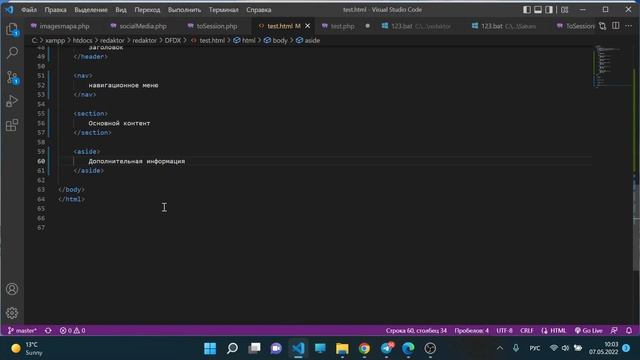Toggle bottom panel layout icon
Screen dimensions: 640x360
coord(538,9)
